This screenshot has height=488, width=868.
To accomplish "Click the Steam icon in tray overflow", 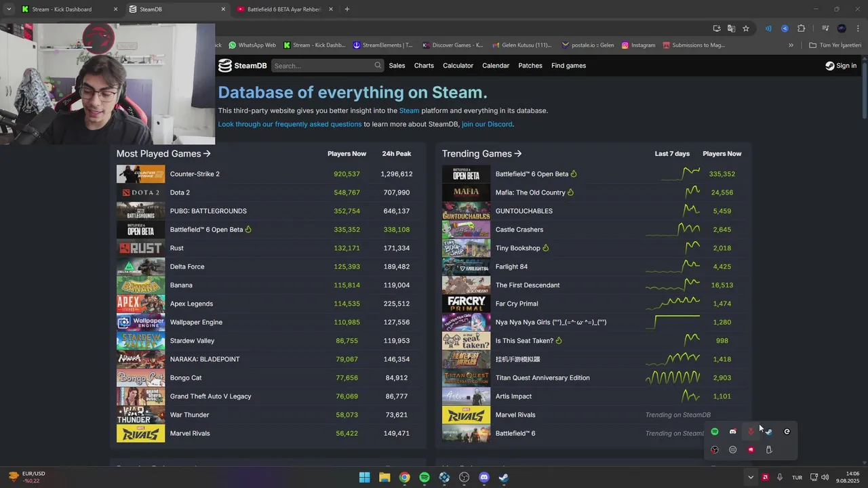I will click(769, 432).
